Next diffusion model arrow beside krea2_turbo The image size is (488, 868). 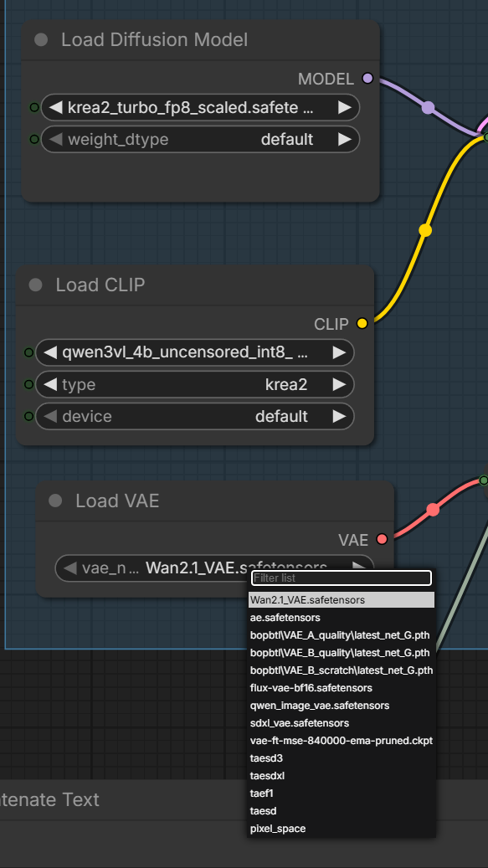click(345, 107)
